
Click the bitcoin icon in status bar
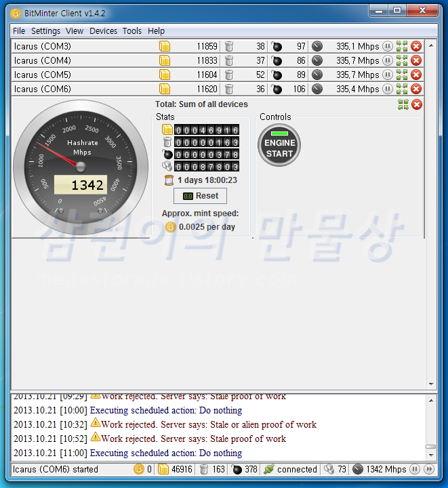(x=139, y=469)
